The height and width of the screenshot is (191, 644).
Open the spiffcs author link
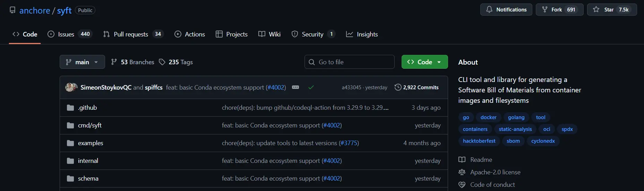(x=154, y=88)
